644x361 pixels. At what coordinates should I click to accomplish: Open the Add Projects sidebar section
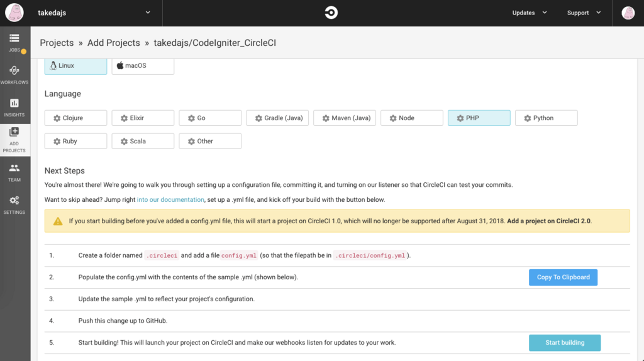(15, 140)
